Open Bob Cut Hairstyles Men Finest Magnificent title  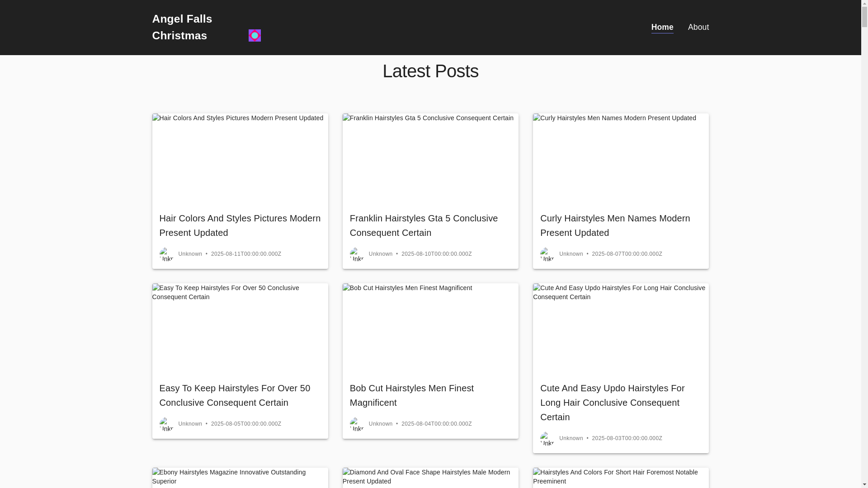point(411,395)
